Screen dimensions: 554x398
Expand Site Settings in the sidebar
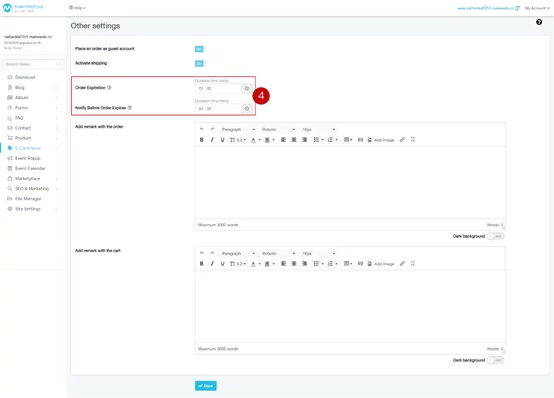point(32,209)
